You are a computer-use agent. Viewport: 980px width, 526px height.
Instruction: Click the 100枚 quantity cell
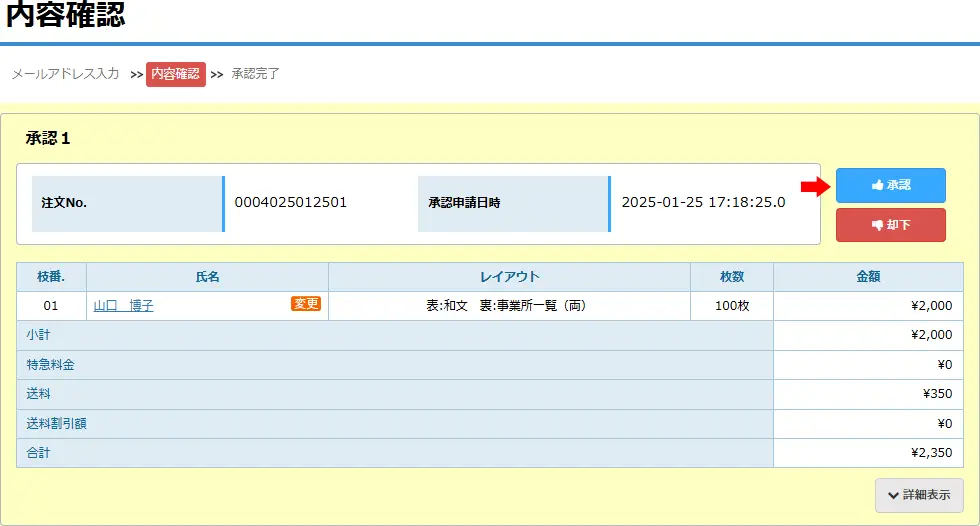[x=731, y=306]
